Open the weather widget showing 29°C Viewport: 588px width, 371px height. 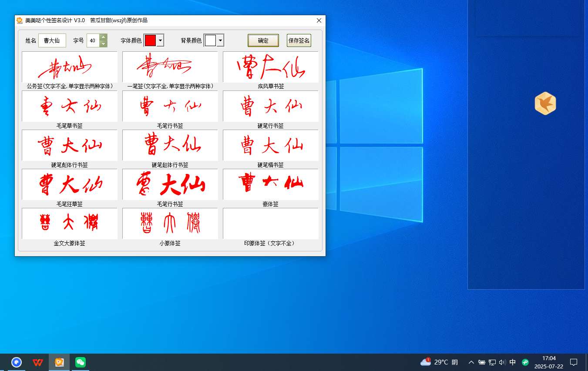pos(439,362)
